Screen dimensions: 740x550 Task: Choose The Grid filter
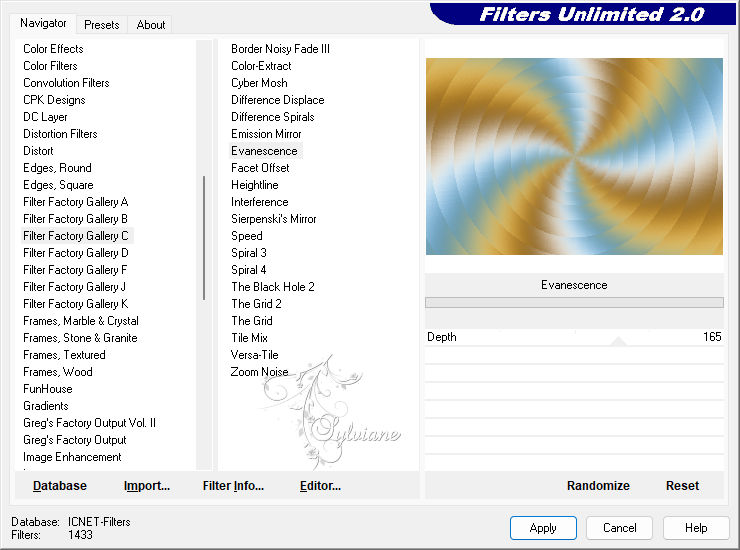[x=252, y=321]
